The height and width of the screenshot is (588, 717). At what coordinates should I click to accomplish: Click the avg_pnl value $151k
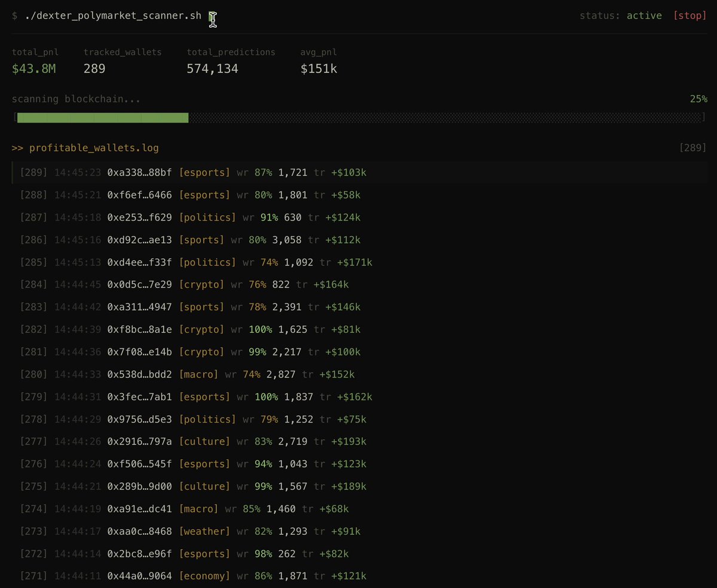[318, 69]
